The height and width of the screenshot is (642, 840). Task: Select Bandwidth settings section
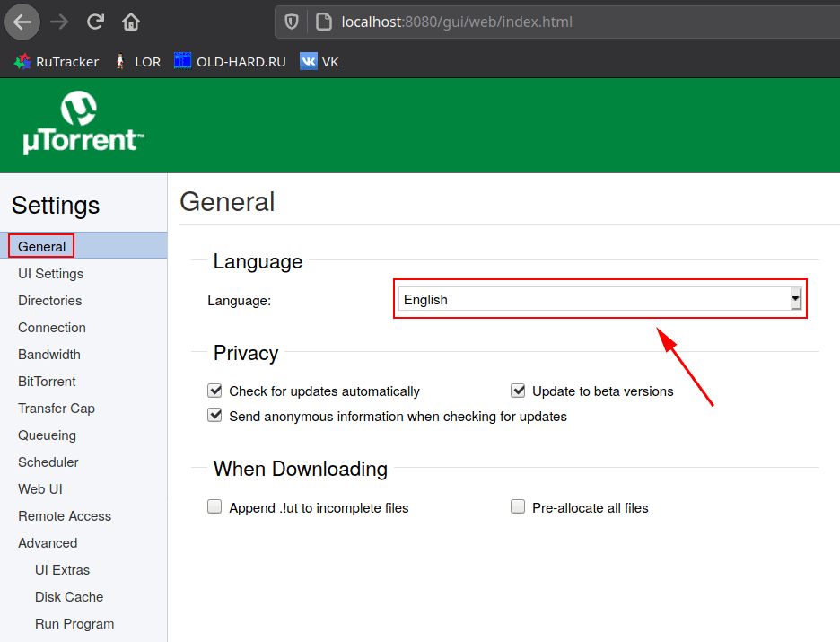49,355
